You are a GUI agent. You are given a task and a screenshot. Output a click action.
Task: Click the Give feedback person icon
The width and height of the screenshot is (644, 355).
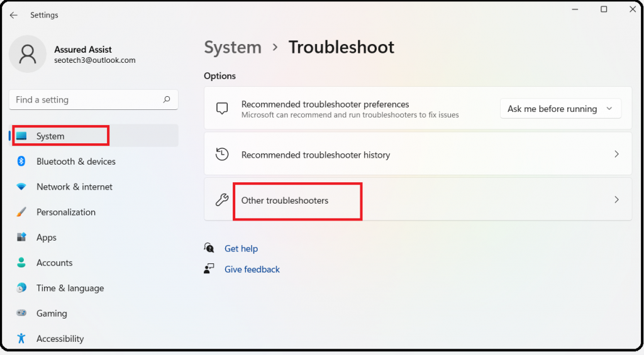click(209, 269)
